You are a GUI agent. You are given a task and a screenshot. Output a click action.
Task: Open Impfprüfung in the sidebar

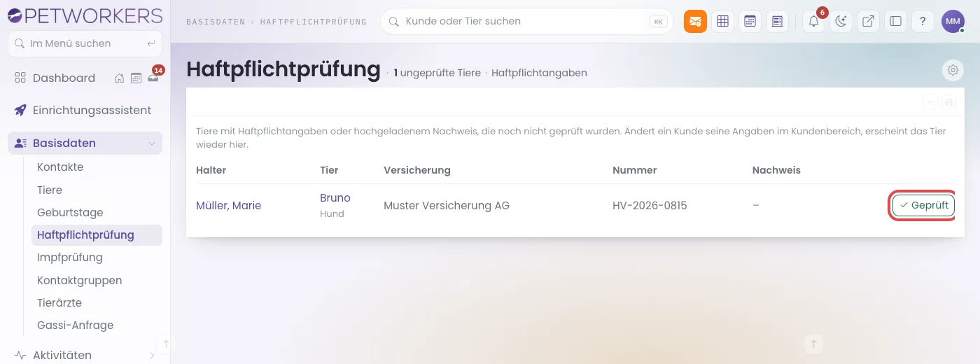tap(70, 258)
